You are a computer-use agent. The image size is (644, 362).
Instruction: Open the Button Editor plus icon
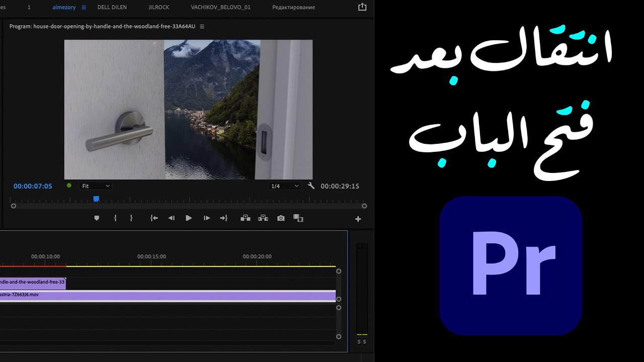[x=358, y=219]
